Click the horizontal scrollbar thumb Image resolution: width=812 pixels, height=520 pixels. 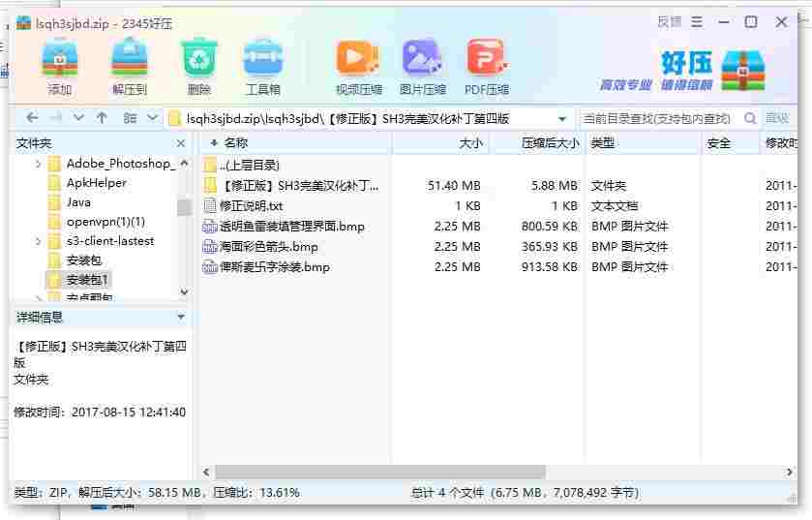pyautogui.click(x=380, y=472)
